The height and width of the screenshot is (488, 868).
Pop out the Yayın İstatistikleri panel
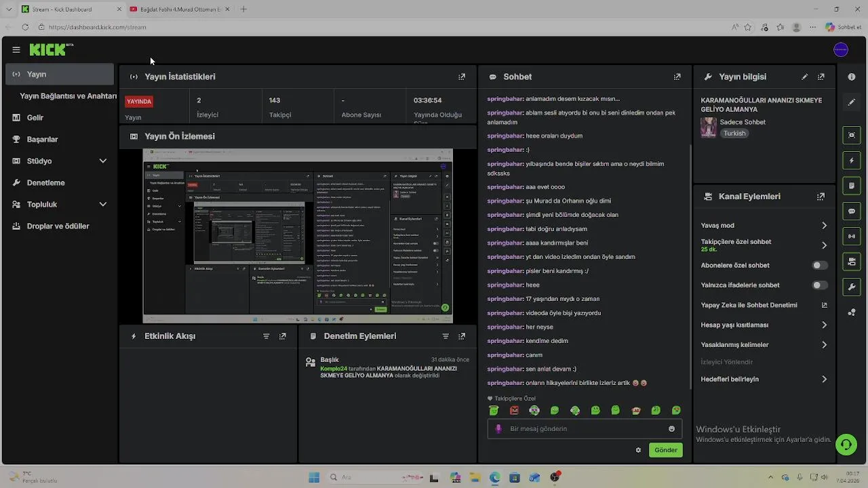[462, 77]
